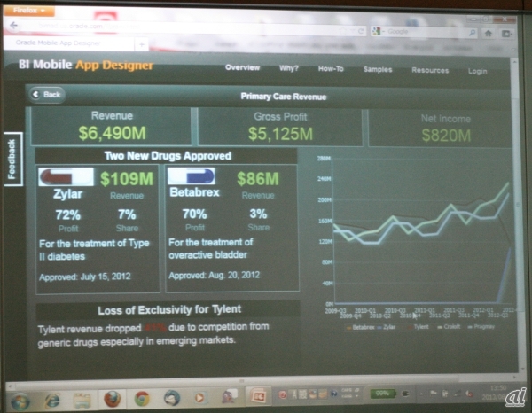Image resolution: width=532 pixels, height=413 pixels.
Task: Click the Zylar $109M revenue value
Action: (x=127, y=179)
